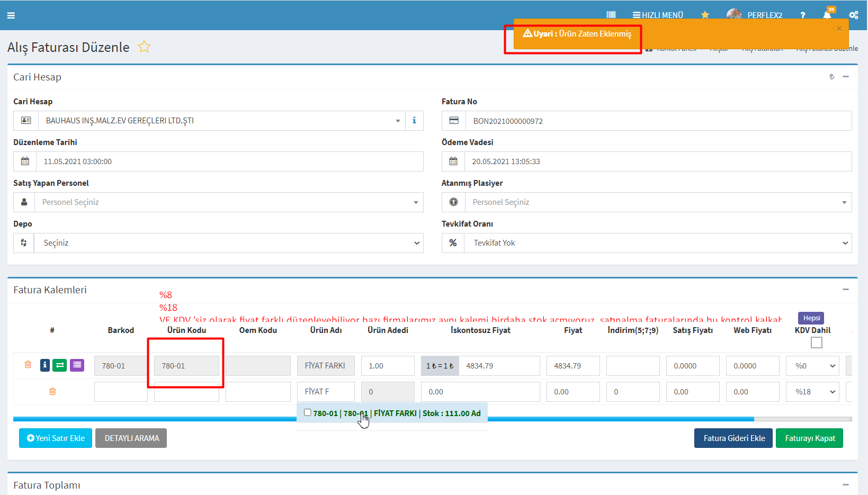Open the HIZLI MENÜ menu
Image resolution: width=868 pixels, height=495 pixels.
coord(658,15)
